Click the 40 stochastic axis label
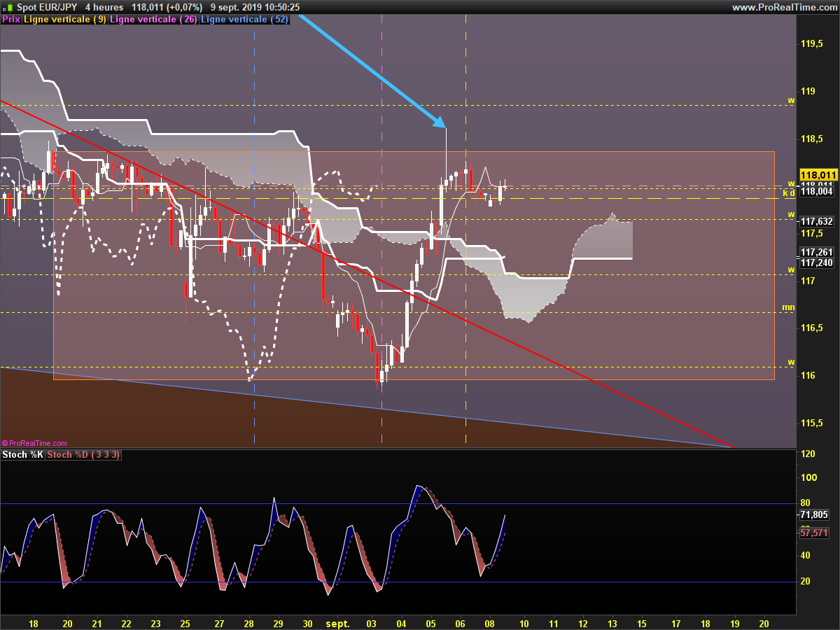This screenshot has width=840, height=630. tap(805, 556)
